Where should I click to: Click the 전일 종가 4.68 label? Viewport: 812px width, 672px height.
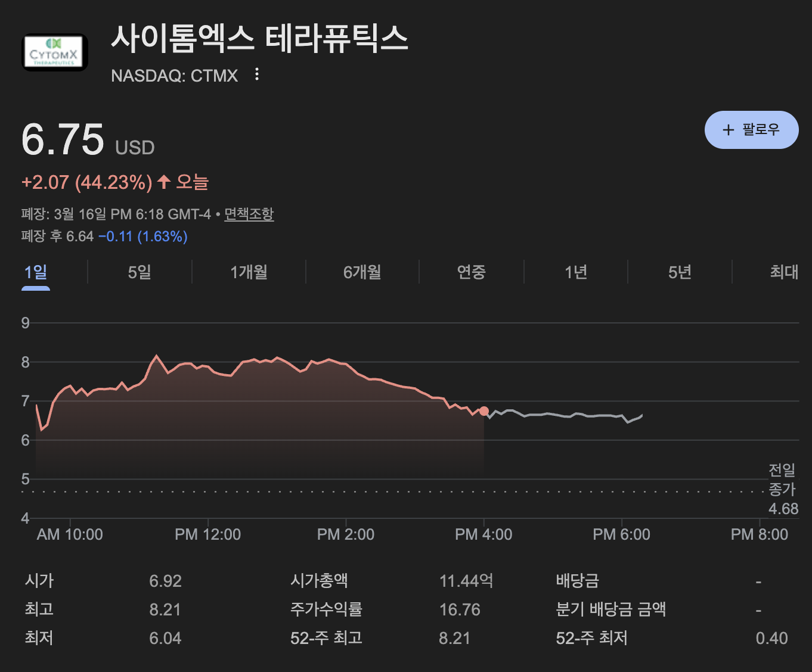pyautogui.click(x=783, y=490)
